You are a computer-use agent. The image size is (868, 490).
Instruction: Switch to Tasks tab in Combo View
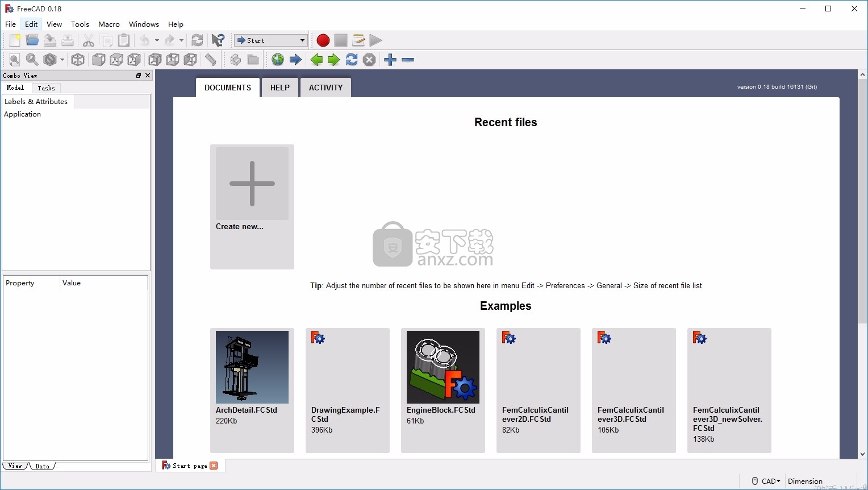tap(46, 88)
